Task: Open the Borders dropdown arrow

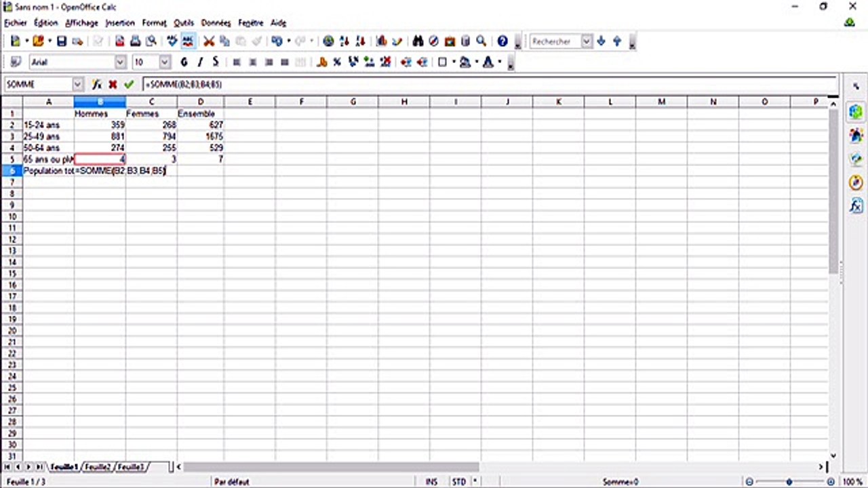Action: (454, 62)
